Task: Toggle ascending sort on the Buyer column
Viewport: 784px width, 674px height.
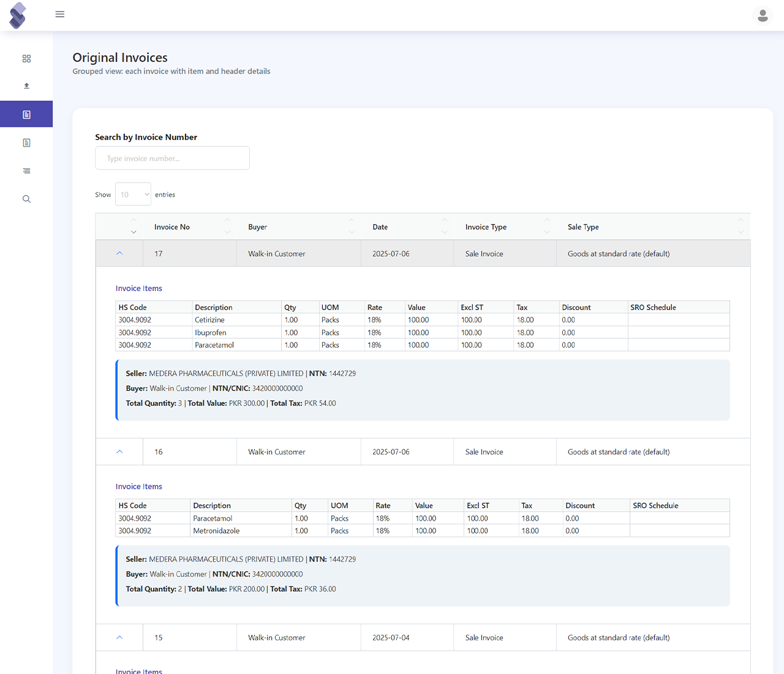Action: coord(352,221)
